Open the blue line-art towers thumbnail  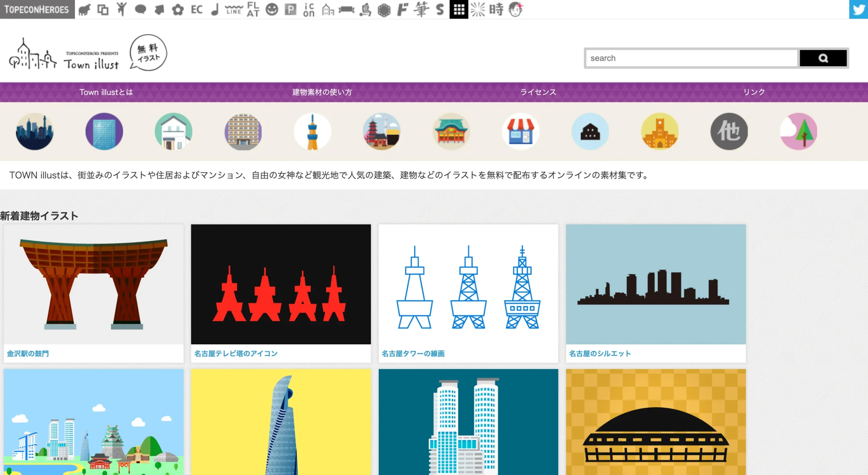[468, 284]
